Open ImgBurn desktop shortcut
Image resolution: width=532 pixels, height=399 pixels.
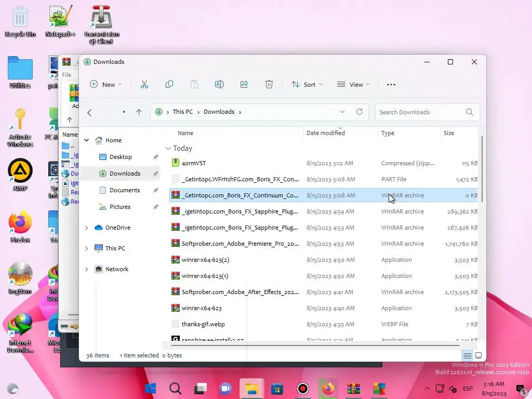[x=20, y=278]
